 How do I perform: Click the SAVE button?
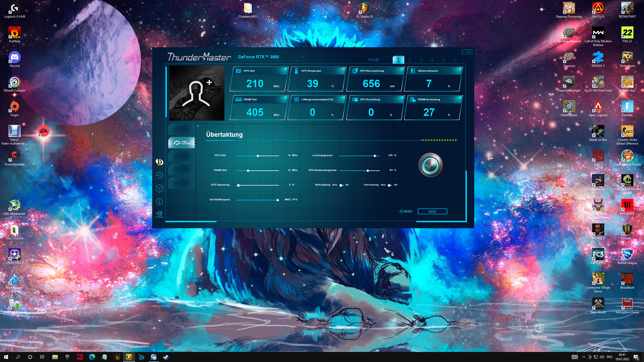coord(432,211)
